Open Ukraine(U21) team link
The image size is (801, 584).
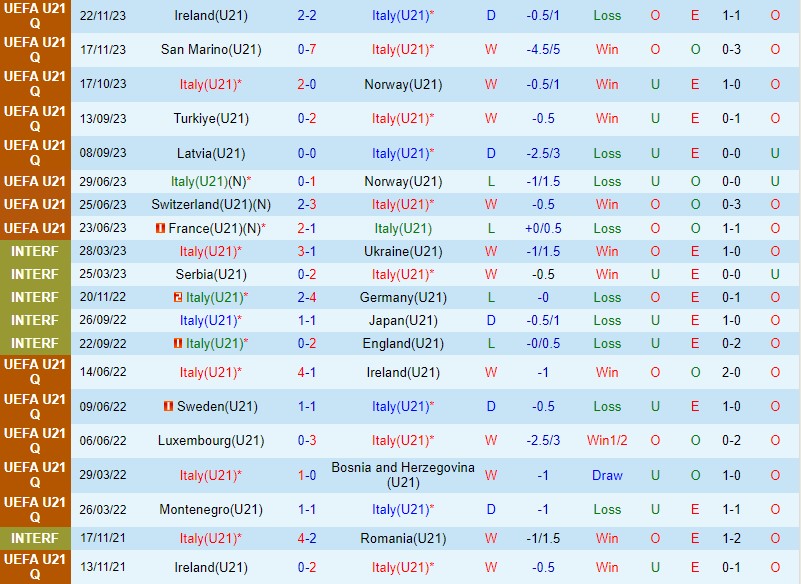pos(402,251)
